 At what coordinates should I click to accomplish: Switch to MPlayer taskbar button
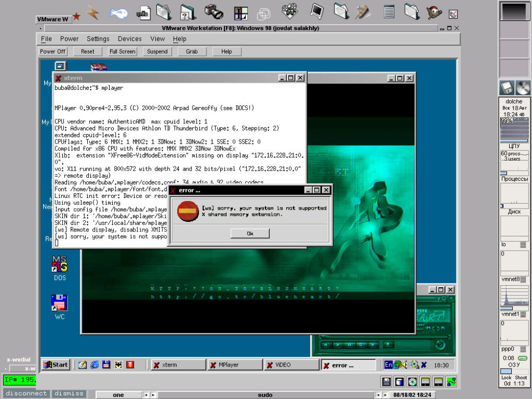point(235,365)
